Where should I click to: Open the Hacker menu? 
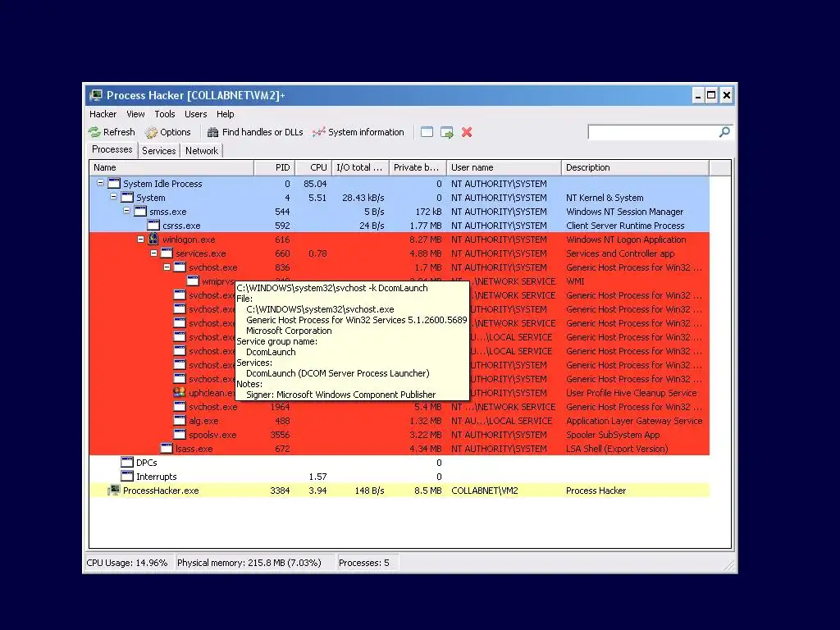click(x=103, y=114)
